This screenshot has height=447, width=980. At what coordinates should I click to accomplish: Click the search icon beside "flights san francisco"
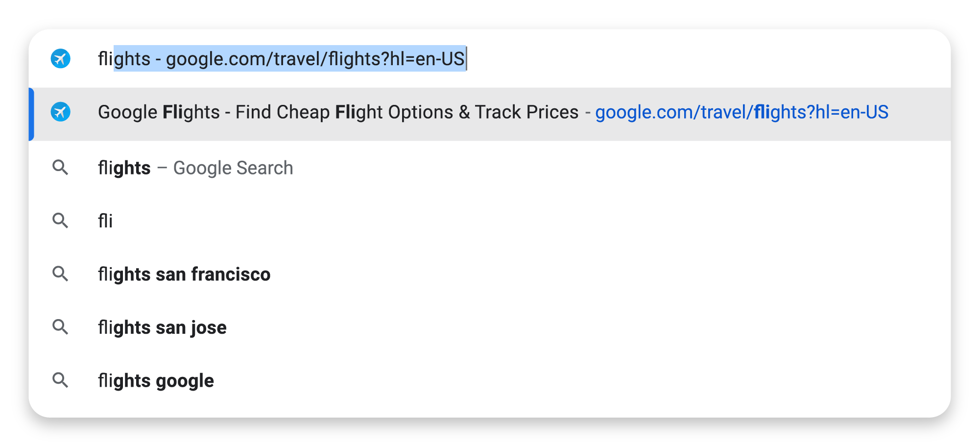tap(60, 273)
